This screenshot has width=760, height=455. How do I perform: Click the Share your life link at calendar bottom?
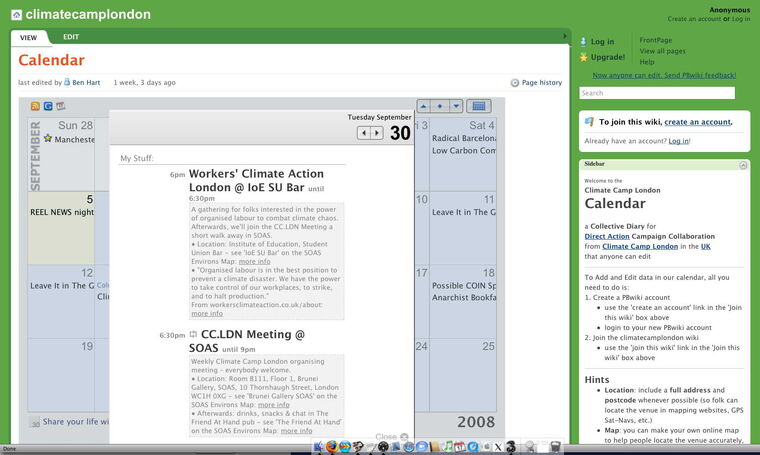point(76,422)
